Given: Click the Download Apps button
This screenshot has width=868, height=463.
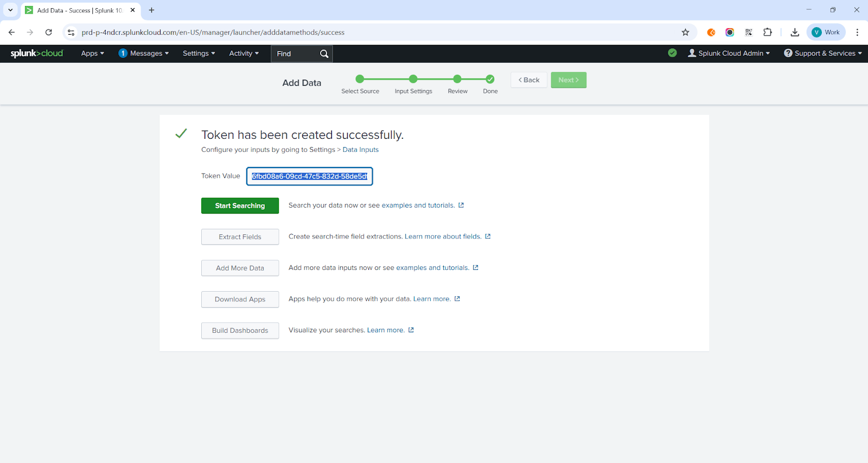Looking at the screenshot, I should (240, 299).
